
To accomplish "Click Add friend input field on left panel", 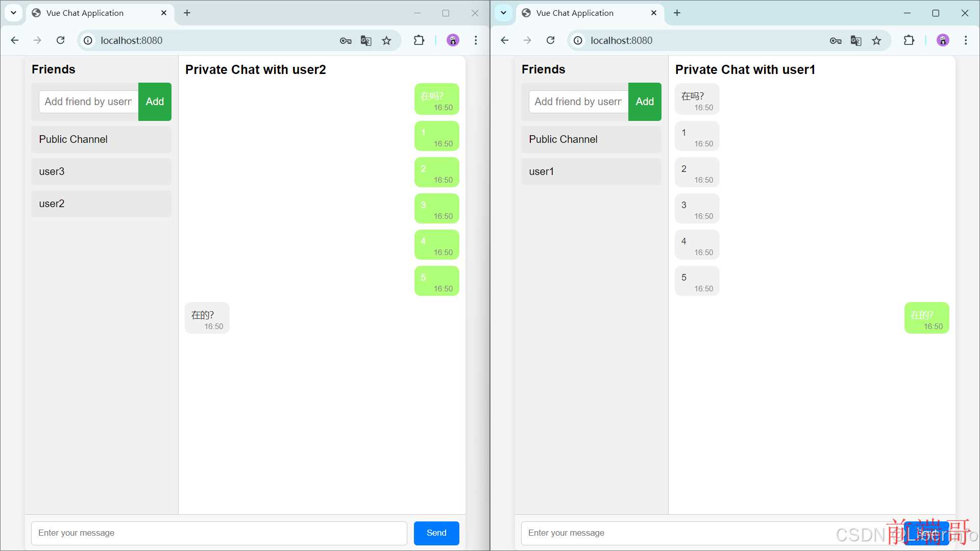I will click(x=88, y=101).
